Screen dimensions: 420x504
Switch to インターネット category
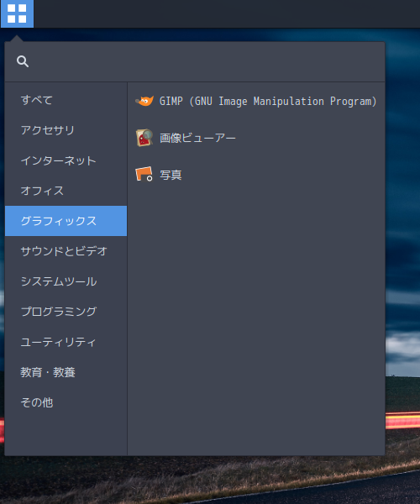click(66, 160)
